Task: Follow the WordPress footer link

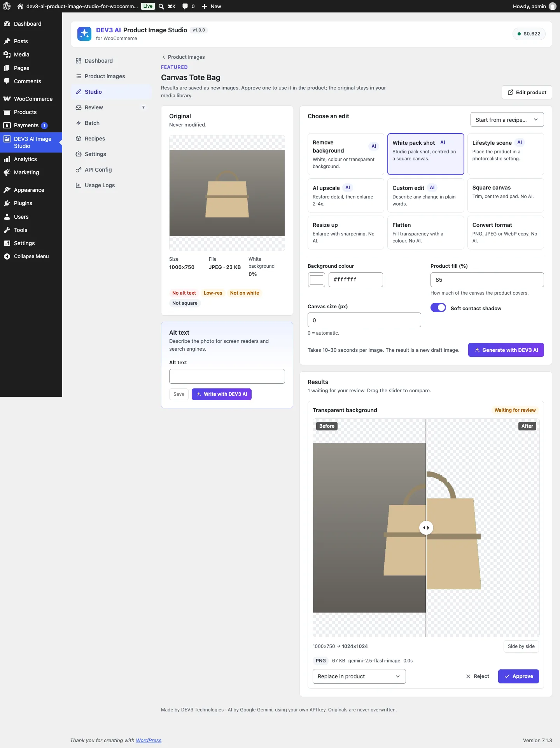Action: point(149,740)
